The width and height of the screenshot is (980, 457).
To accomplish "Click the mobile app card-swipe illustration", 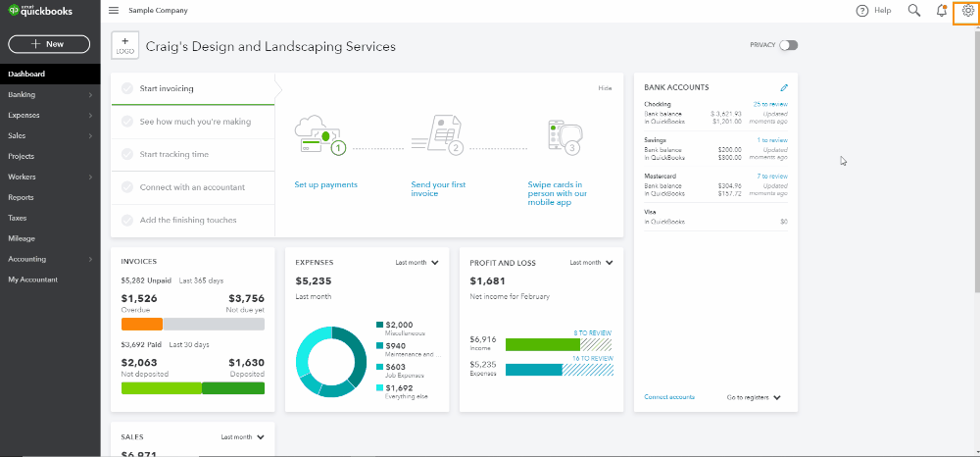I will point(565,137).
